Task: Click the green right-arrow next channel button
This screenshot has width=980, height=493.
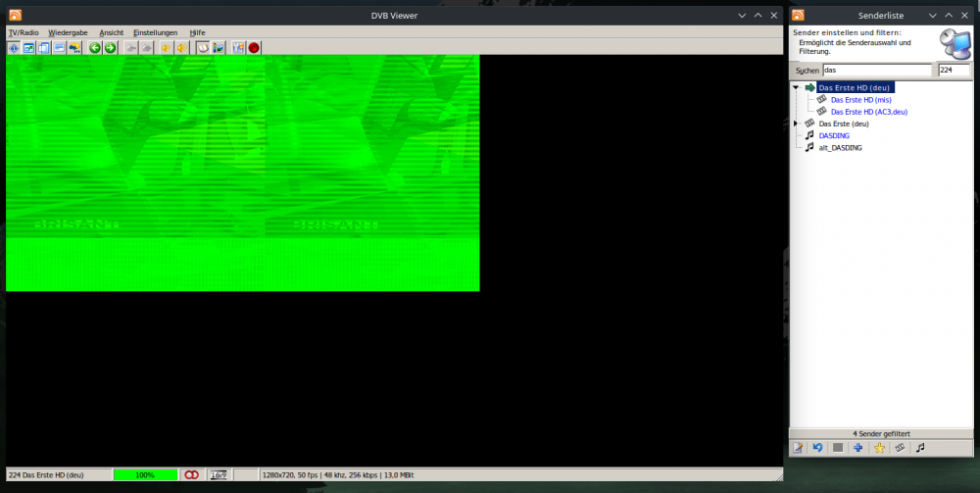Action: [110, 47]
